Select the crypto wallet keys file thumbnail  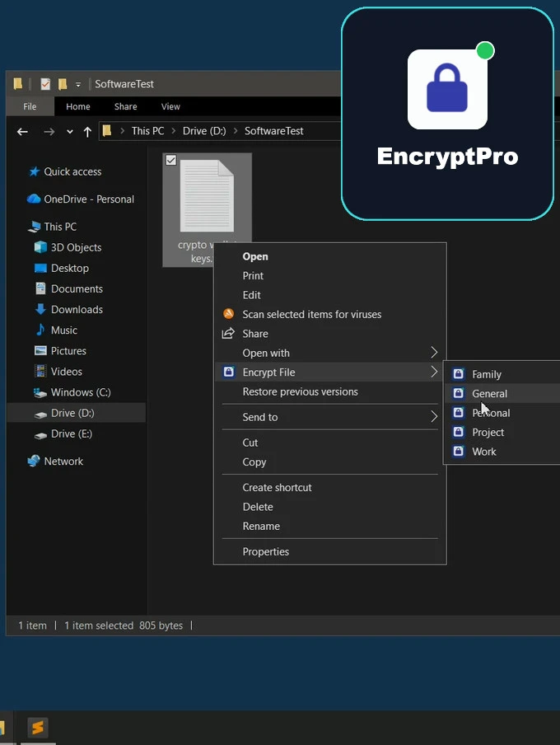click(x=207, y=195)
